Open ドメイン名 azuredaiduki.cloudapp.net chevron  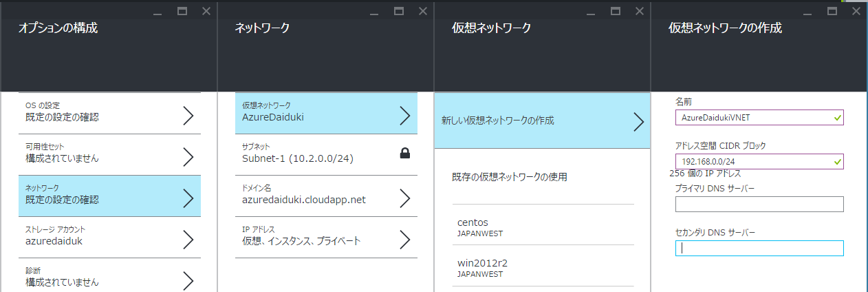(404, 198)
